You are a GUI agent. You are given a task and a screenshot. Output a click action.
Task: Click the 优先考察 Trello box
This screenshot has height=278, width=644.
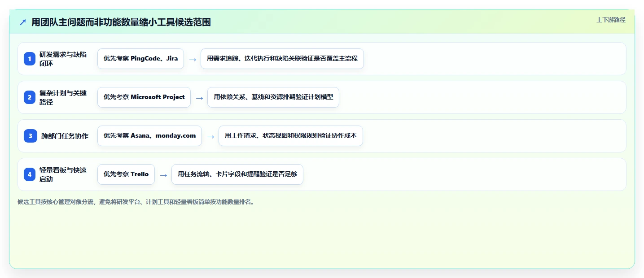click(x=126, y=174)
